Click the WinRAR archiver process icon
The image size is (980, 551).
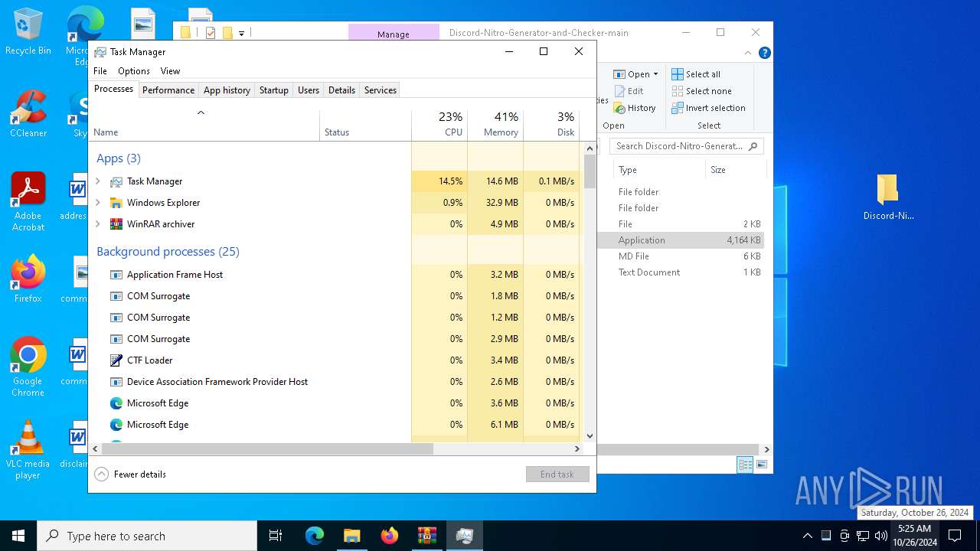coord(116,224)
